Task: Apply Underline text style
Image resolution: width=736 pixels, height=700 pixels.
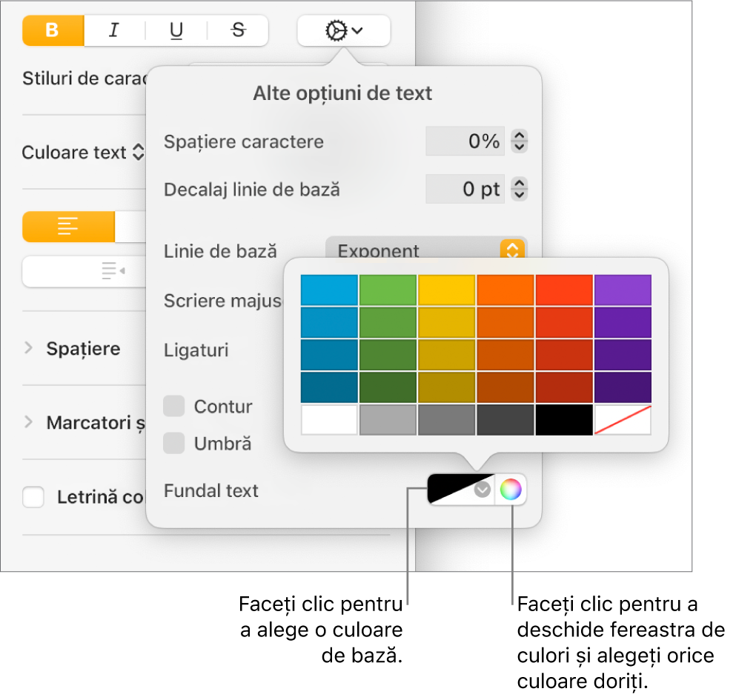Action: point(176,30)
